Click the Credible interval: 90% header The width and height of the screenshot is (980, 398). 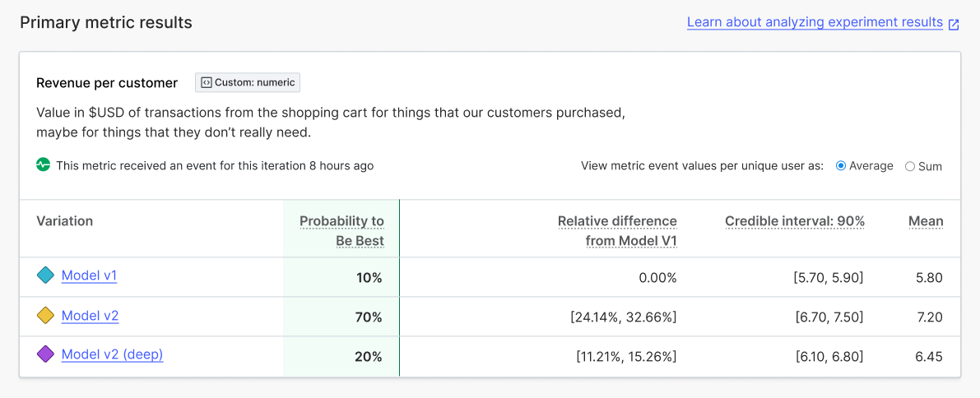794,221
